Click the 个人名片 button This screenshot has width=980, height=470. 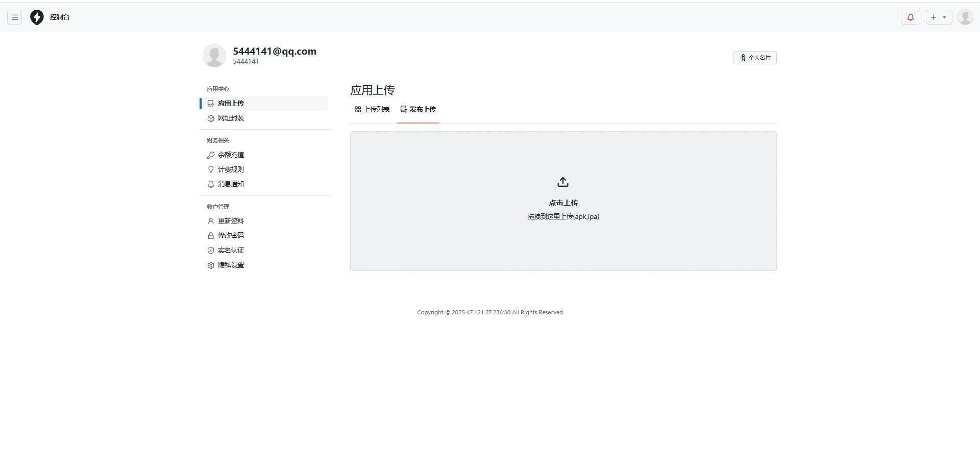pos(755,58)
